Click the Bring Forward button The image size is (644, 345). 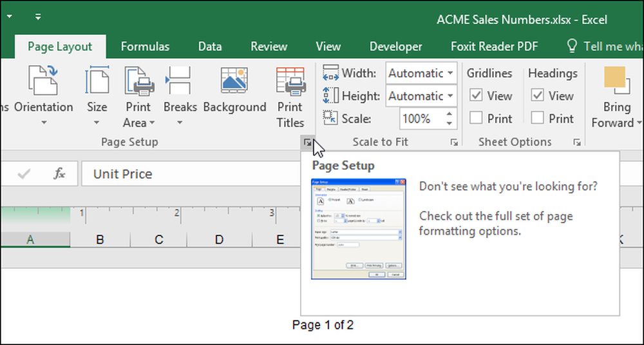tap(616, 97)
